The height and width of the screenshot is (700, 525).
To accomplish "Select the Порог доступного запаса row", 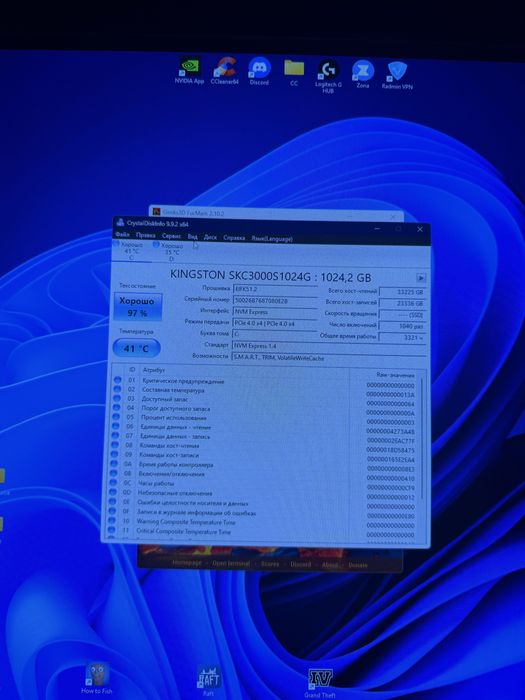I will click(x=264, y=410).
